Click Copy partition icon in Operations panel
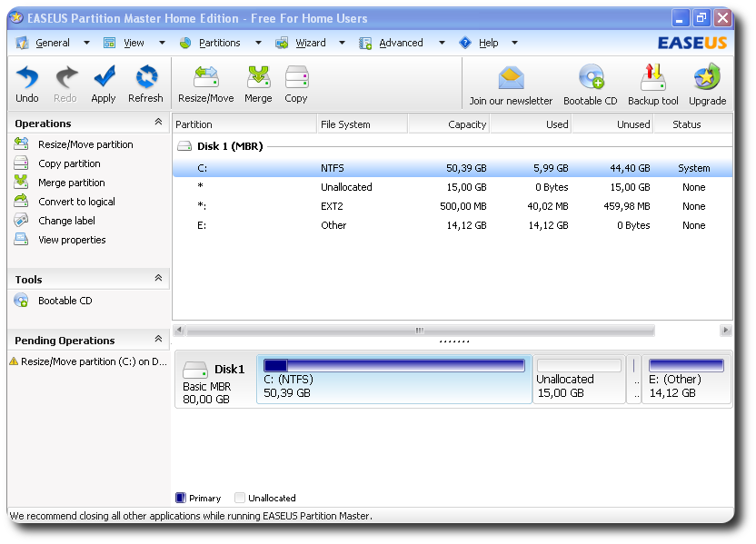The width and height of the screenshot is (756, 544). (x=21, y=163)
